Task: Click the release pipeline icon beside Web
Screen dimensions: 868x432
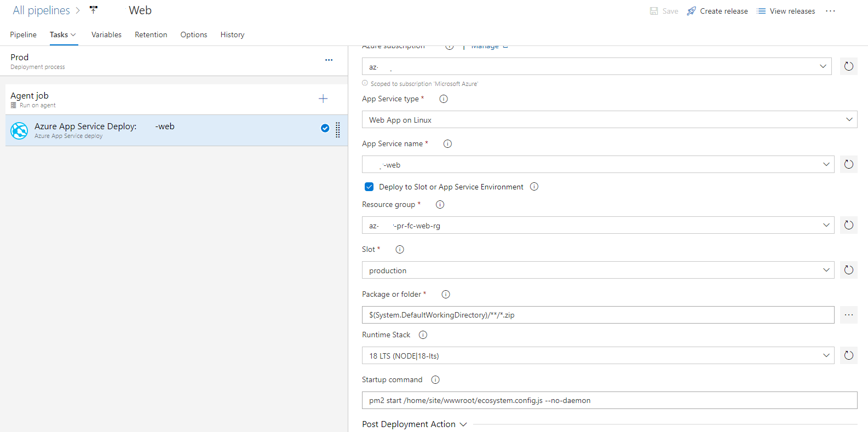Action: click(x=94, y=10)
